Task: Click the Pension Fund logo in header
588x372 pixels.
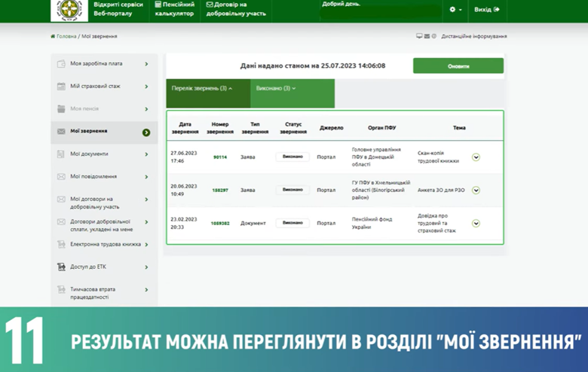Action: tap(69, 10)
